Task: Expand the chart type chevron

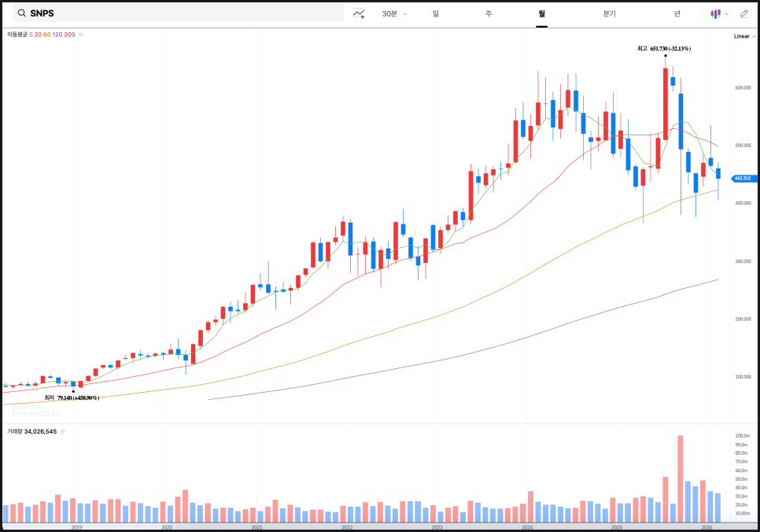Action: [726, 14]
